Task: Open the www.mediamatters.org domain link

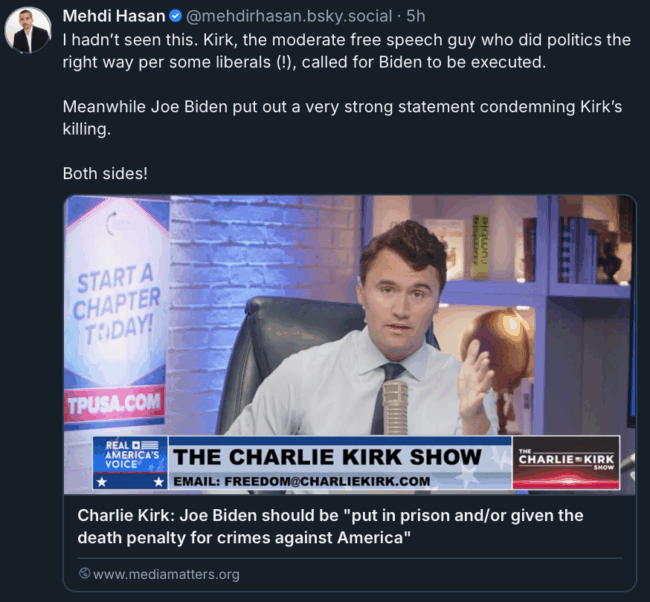Action: click(x=166, y=574)
